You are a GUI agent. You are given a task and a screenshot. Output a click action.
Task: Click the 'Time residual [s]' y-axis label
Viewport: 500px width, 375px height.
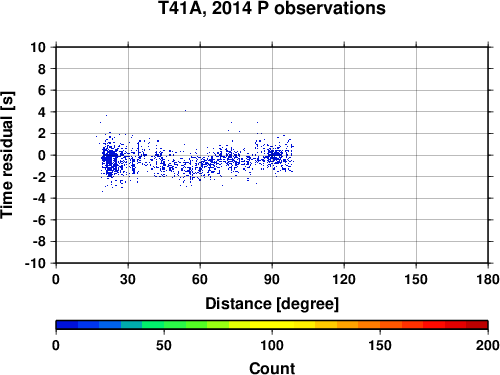(x=7, y=155)
